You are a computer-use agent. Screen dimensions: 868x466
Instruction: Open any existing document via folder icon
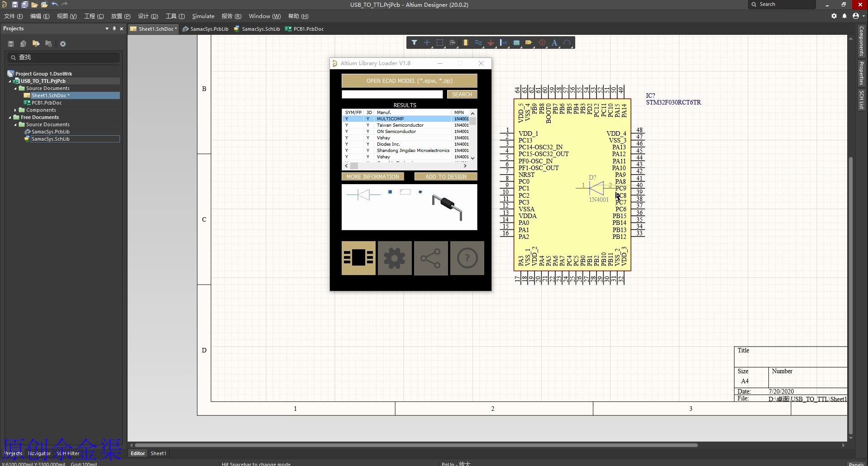(34, 5)
